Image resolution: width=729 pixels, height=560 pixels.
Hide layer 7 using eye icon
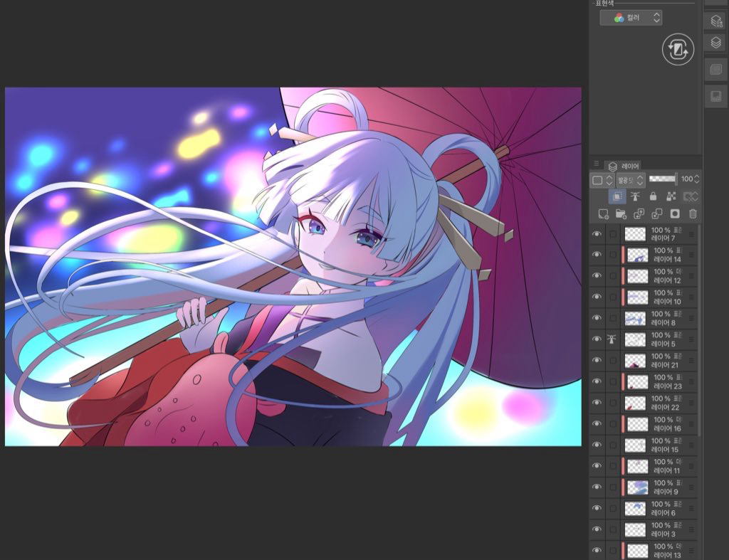point(597,234)
